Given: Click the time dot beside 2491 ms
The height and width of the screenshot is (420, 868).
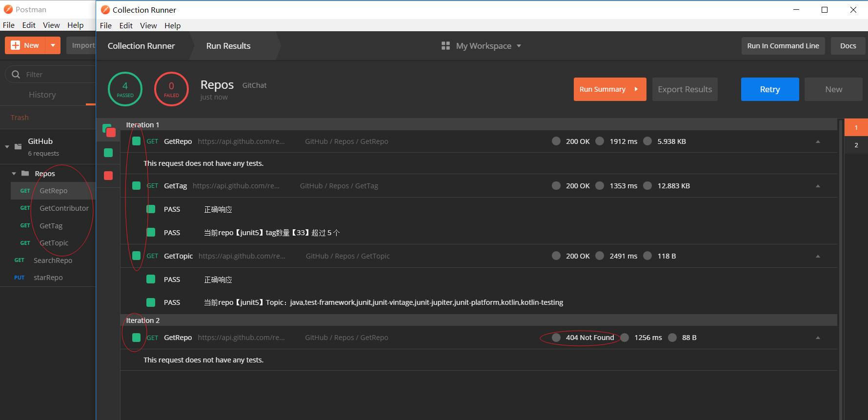Looking at the screenshot, I should pos(600,256).
